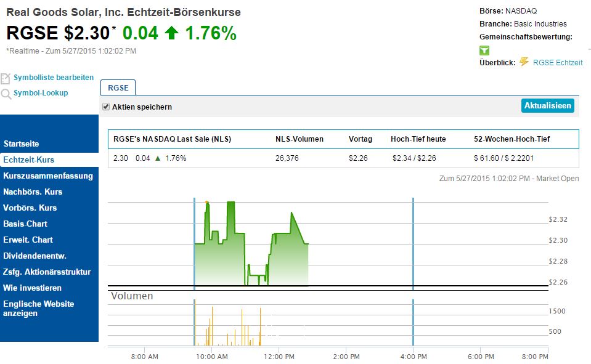The width and height of the screenshot is (591, 364).
Task: Click the NLS-Volumen value 26,376
Action: click(x=287, y=158)
